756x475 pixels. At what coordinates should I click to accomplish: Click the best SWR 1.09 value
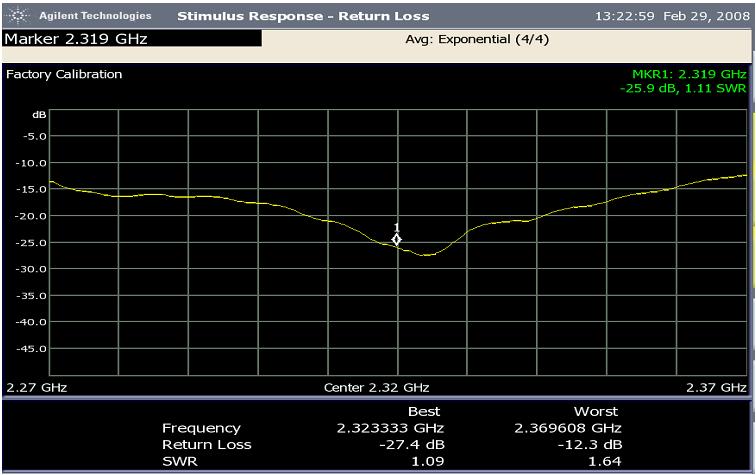pyautogui.click(x=427, y=461)
